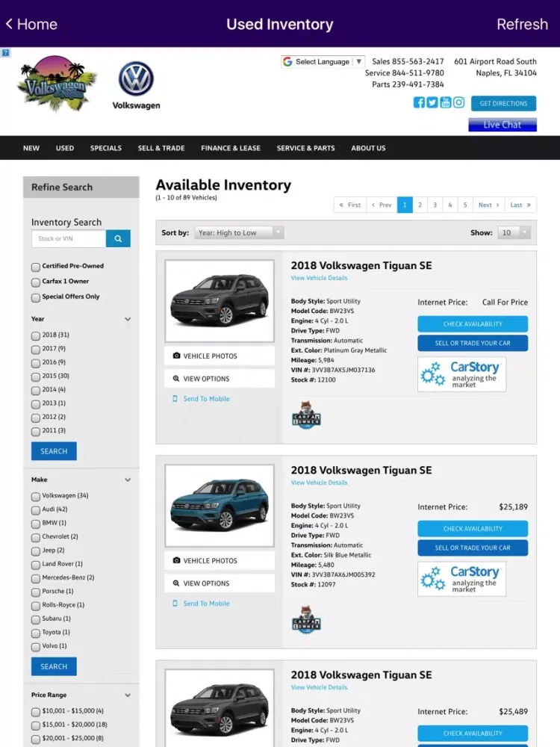This screenshot has height=747, width=560.
Task: Check availability for the Platinum Gray Tiguan
Action: 473,324
